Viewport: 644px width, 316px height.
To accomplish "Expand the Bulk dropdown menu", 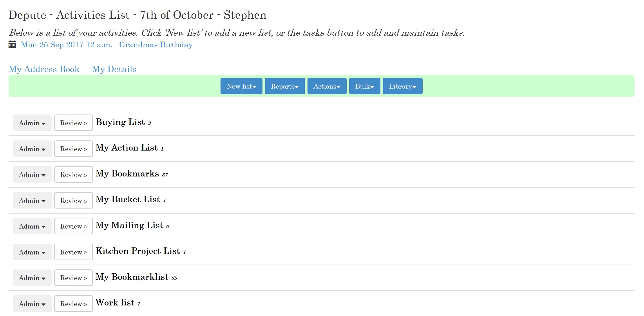I will 364,86.
